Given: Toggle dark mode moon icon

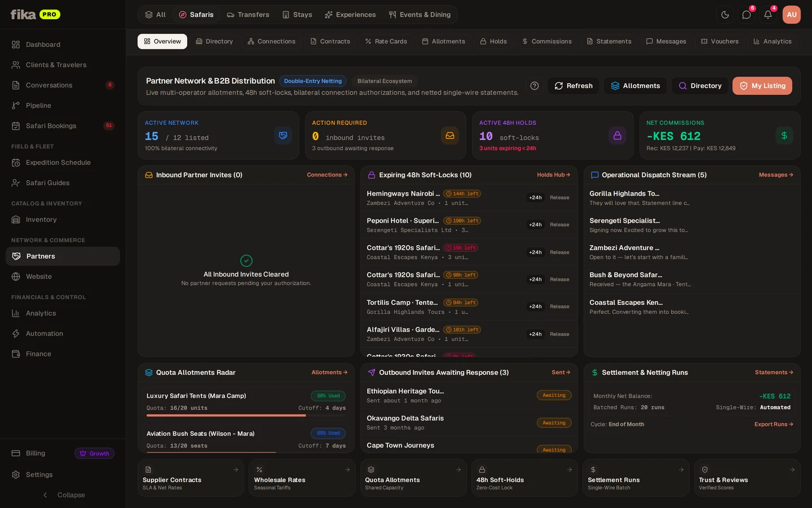Looking at the screenshot, I should (725, 15).
